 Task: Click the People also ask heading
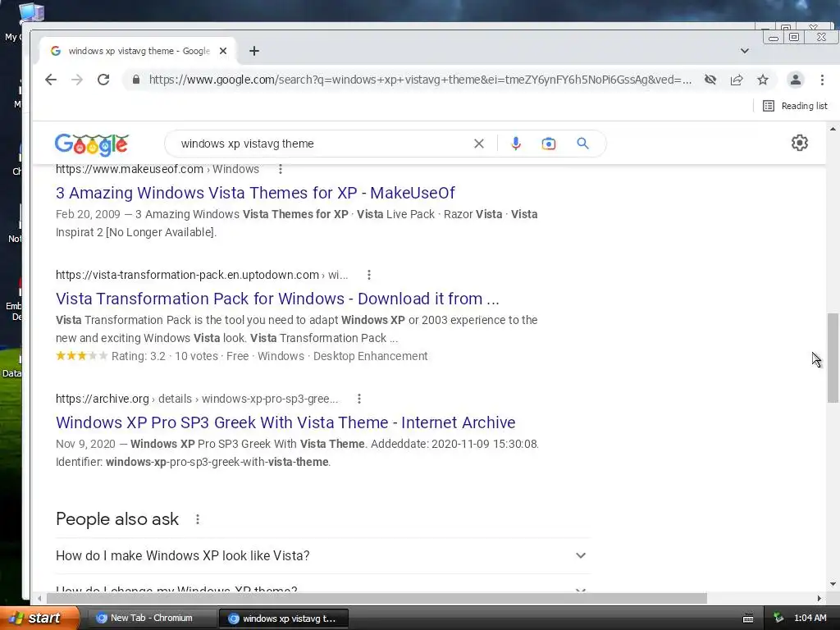point(117,519)
